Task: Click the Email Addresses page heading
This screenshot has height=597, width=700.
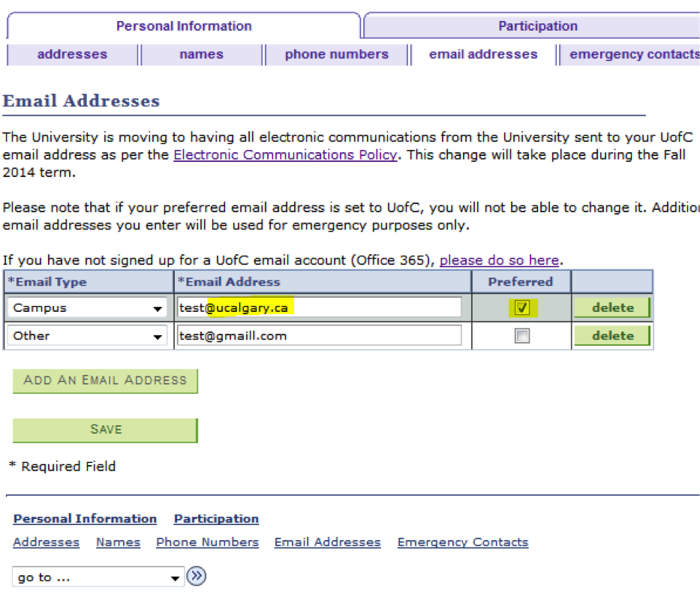Action: (x=81, y=100)
